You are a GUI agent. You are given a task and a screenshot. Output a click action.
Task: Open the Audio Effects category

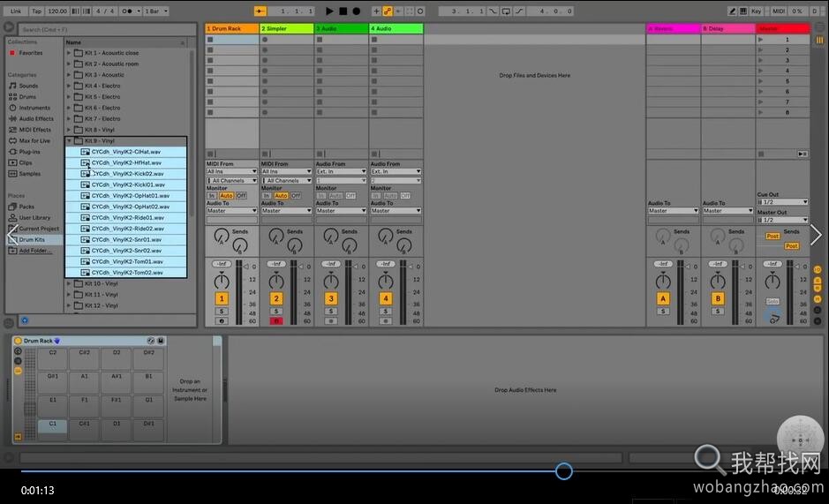point(36,119)
